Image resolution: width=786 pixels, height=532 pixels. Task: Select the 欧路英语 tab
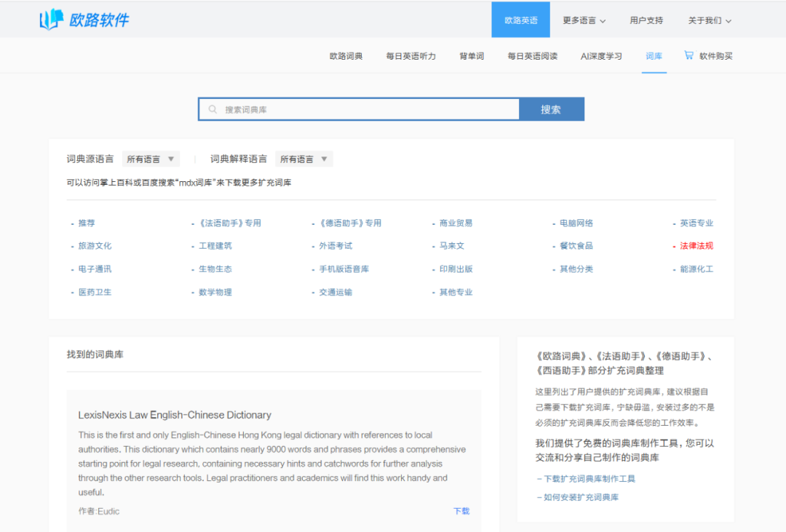tap(521, 20)
